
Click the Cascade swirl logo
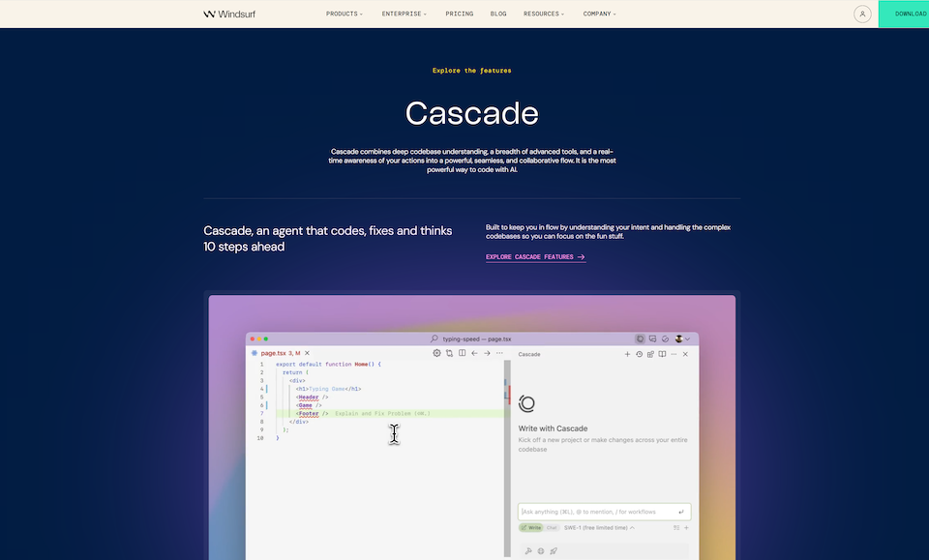(526, 403)
